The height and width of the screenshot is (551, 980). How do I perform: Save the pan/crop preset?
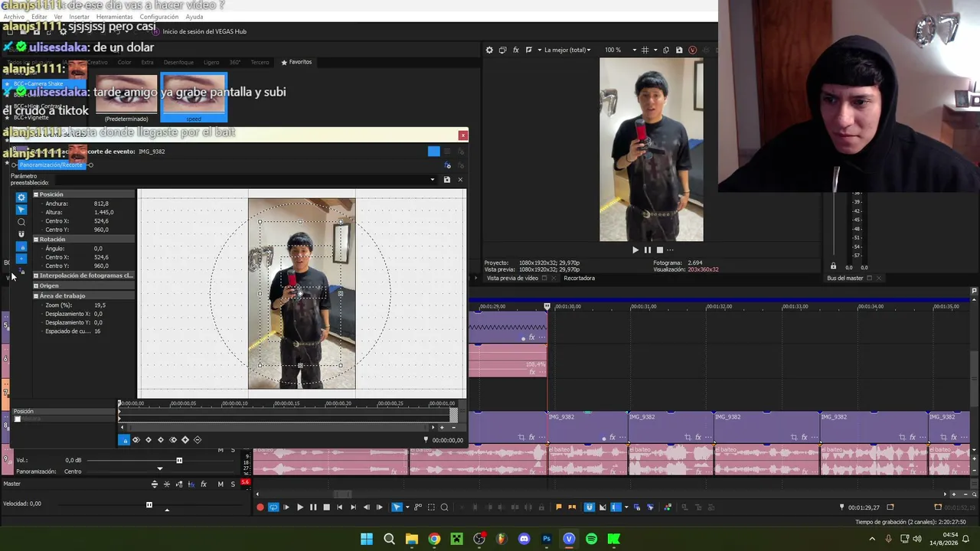pos(446,180)
